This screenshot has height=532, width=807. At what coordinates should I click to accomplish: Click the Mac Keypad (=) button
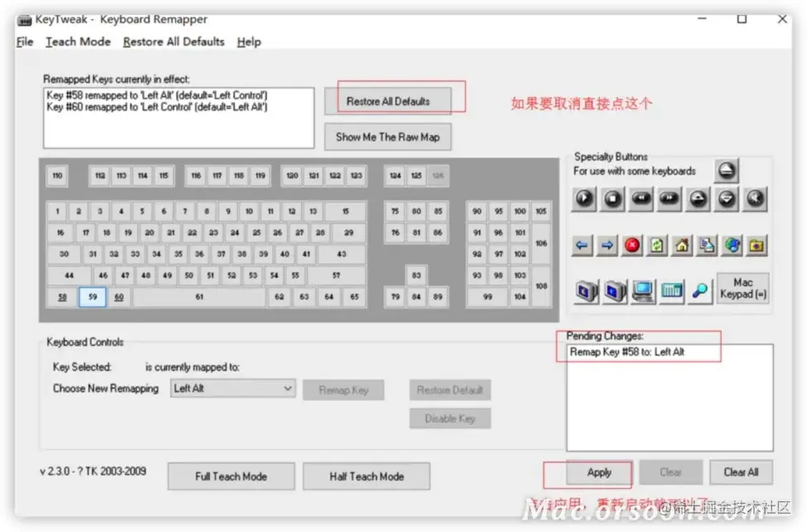(x=742, y=288)
